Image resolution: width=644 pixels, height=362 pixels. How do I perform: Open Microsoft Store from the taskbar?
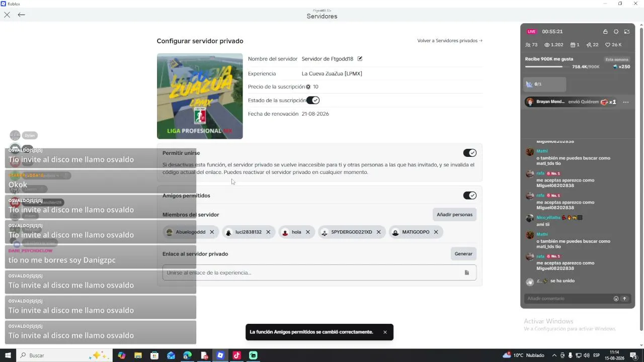point(154,355)
